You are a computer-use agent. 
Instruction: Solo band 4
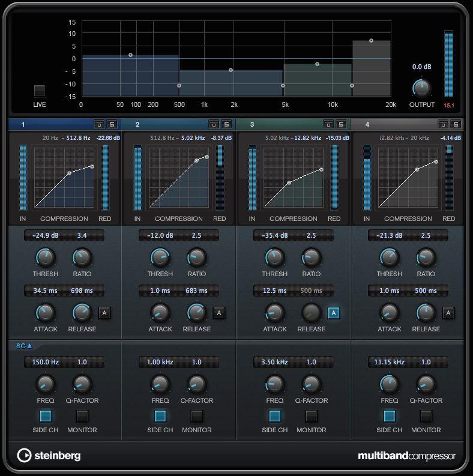tap(456, 124)
